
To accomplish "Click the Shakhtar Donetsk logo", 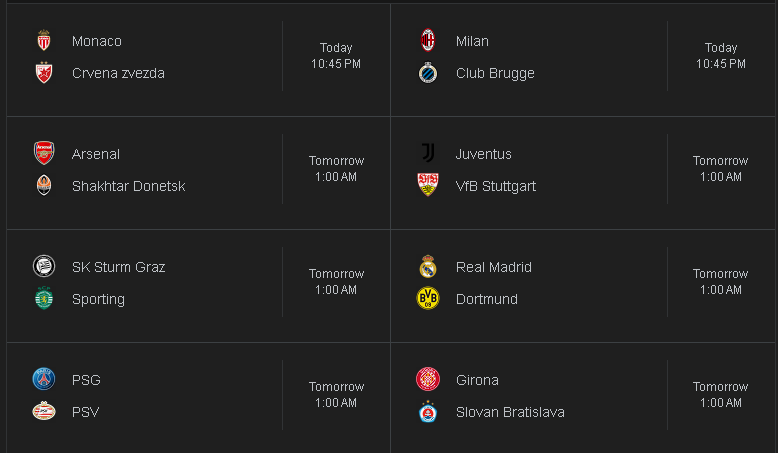I will [44, 186].
